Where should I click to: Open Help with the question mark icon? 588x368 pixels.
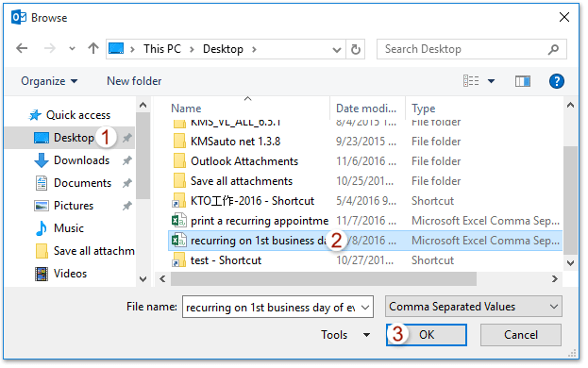pyautogui.click(x=557, y=81)
